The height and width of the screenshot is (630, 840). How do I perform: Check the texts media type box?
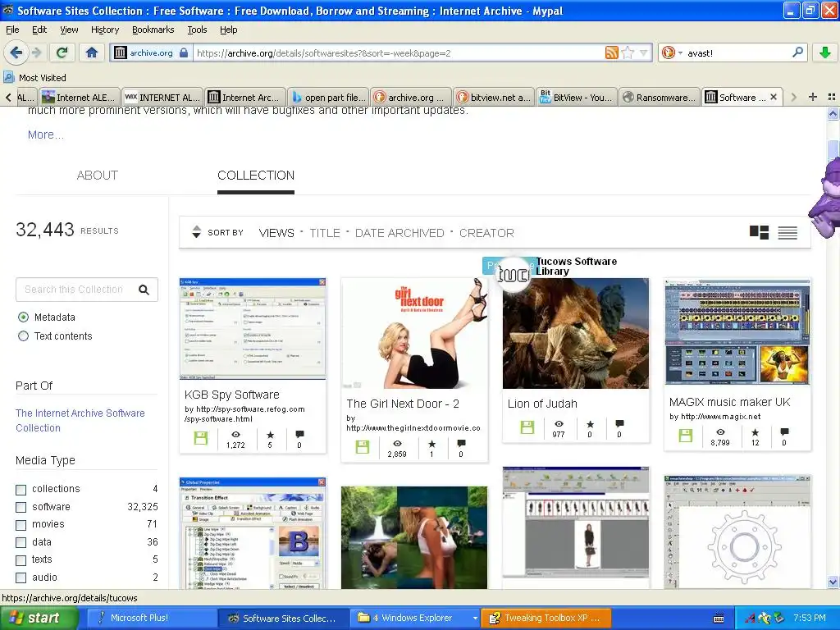click(21, 560)
